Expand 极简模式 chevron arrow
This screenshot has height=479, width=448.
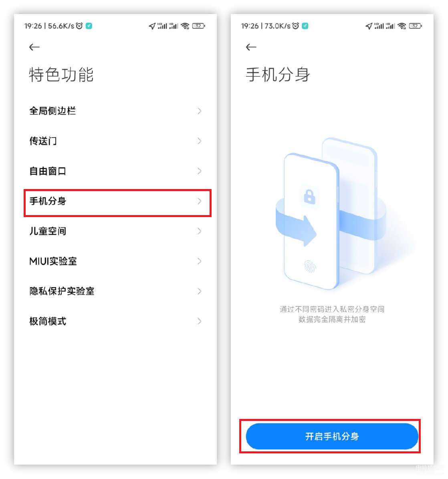point(199,321)
